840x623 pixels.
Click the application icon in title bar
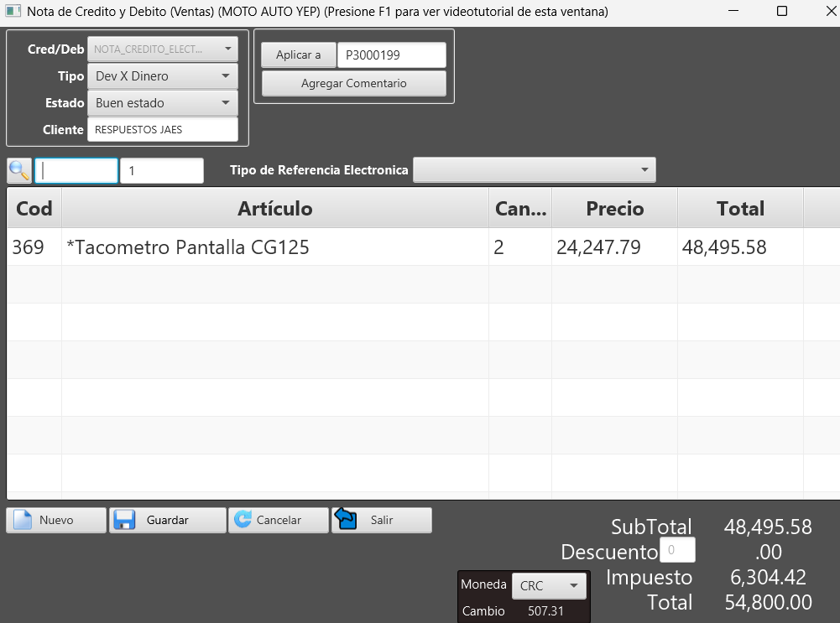13,12
